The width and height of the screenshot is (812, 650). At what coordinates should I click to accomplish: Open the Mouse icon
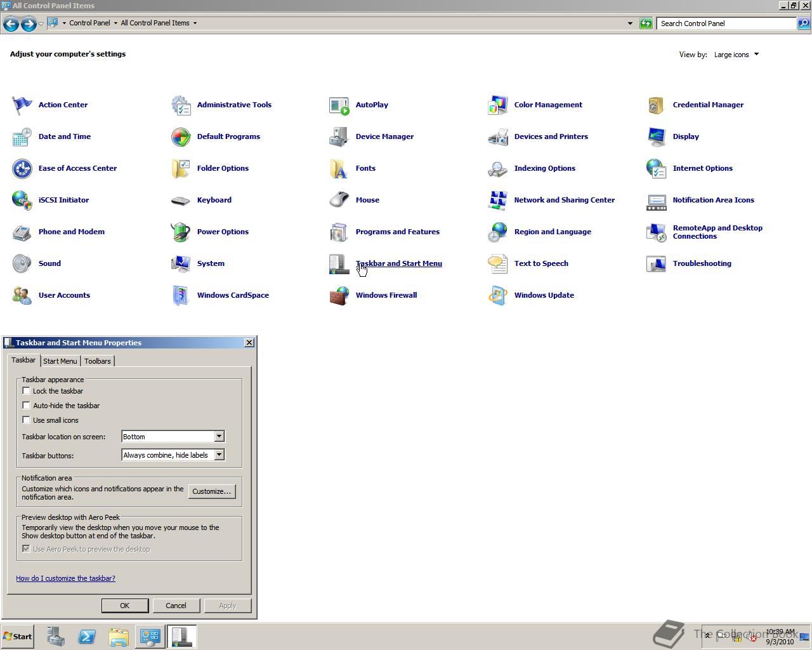[x=339, y=200]
